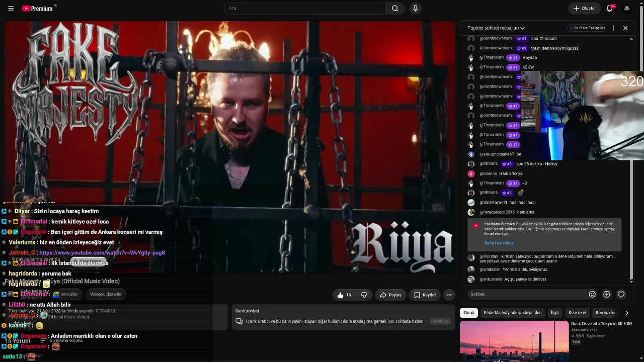Click overlay message 'Anladım mantıklı olan o olur zaten'

(94, 336)
